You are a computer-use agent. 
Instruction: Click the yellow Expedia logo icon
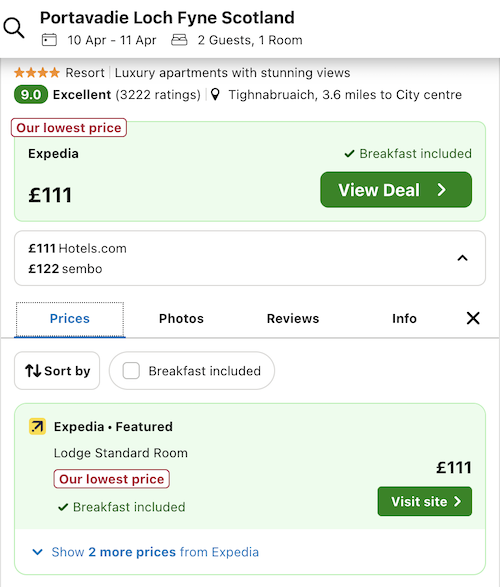pyautogui.click(x=37, y=426)
